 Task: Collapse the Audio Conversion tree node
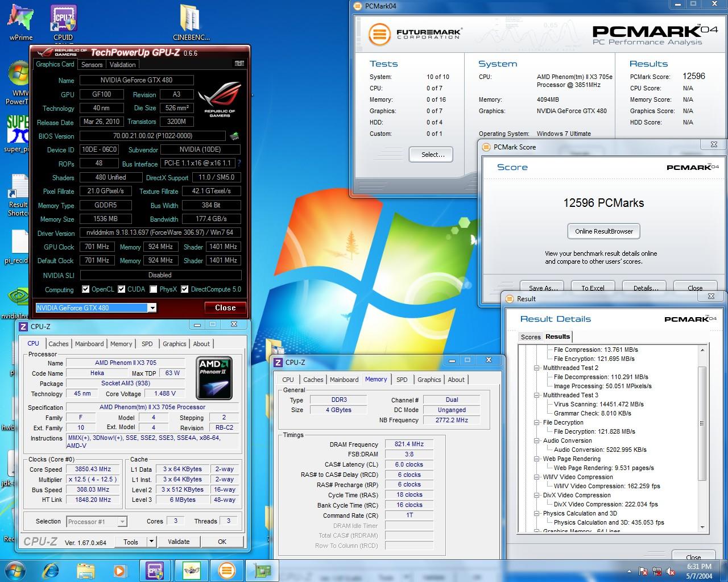537,440
